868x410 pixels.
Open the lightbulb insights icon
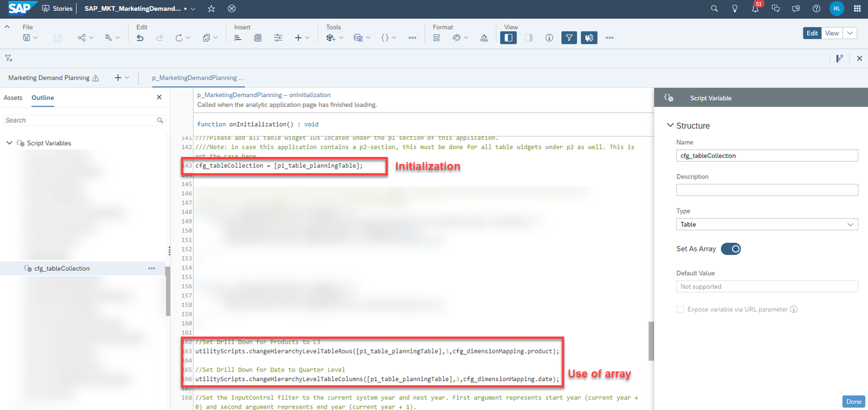[x=735, y=8]
